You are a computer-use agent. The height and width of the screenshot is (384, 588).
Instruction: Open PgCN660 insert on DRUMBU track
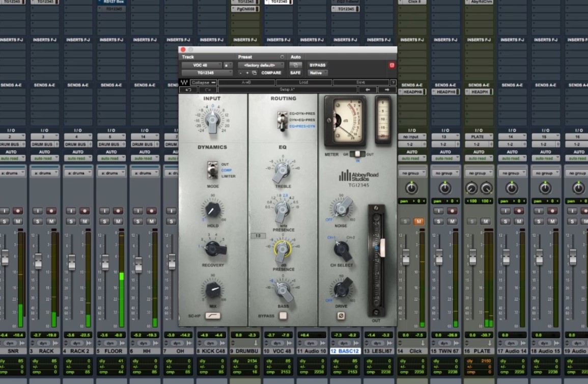click(245, 9)
